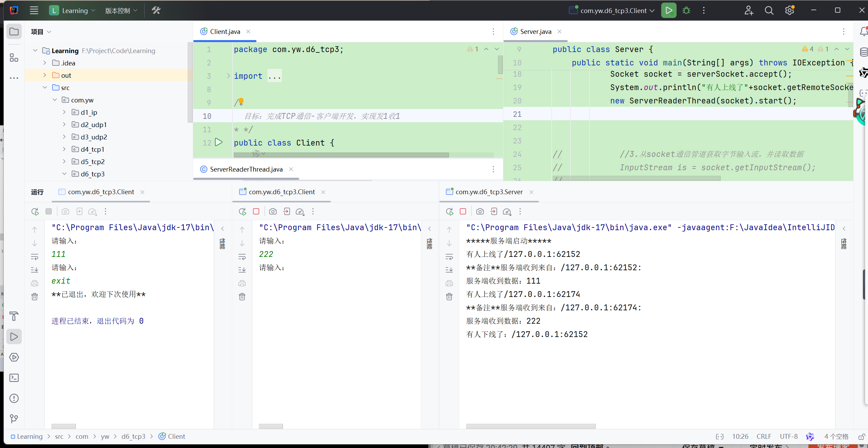The image size is (868, 448).
Task: Switch to ServerReaderThread.java tab
Action: [x=246, y=169]
